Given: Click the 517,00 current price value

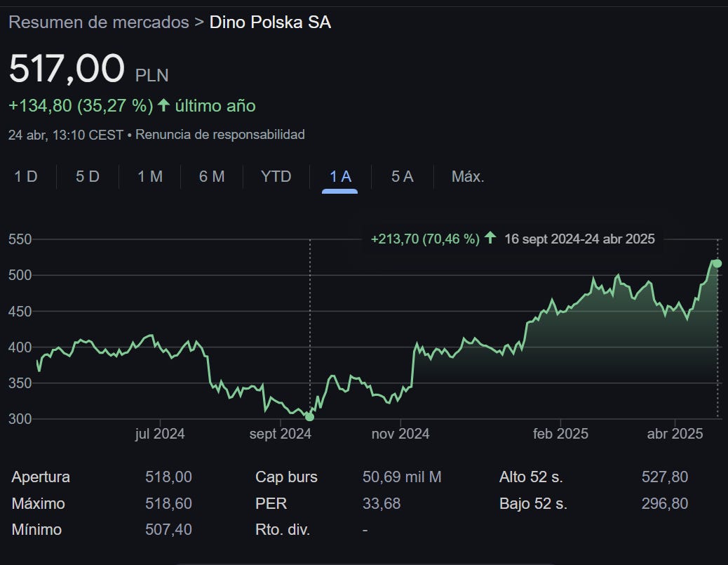Looking at the screenshot, I should [67, 69].
